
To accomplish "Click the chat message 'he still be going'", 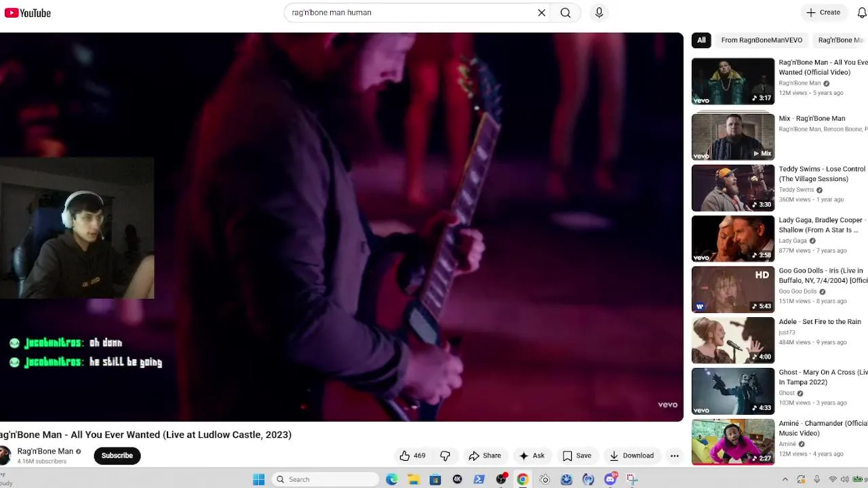I will [125, 362].
